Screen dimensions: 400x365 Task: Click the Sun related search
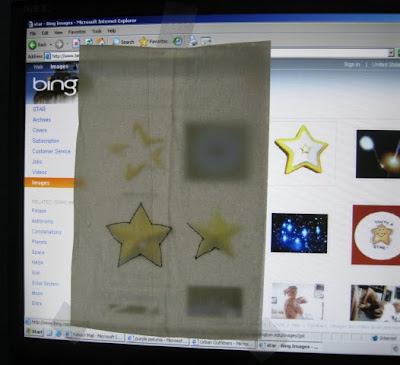tap(36, 273)
